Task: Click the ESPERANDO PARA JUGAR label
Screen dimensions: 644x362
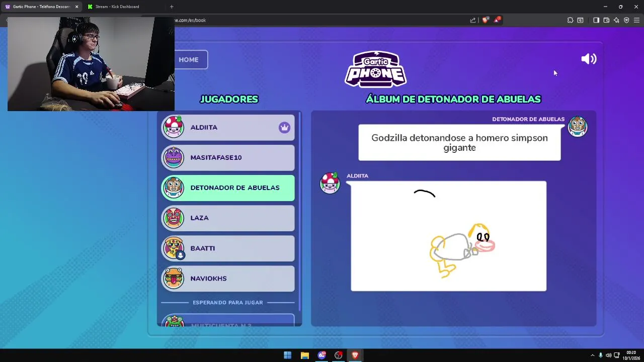Action: coord(228,303)
